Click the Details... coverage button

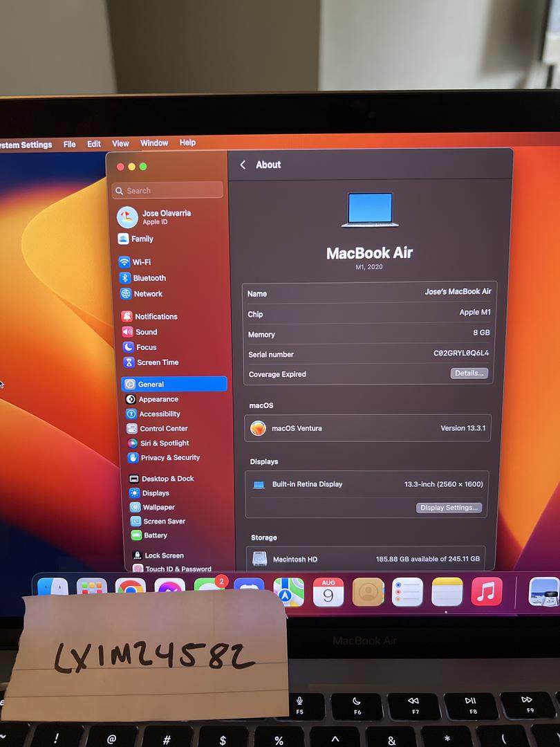469,373
